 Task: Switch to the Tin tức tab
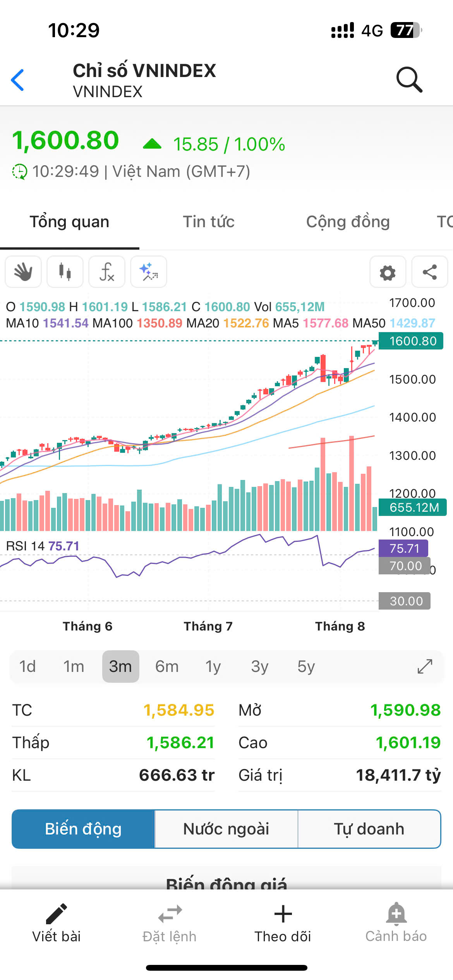coord(208,222)
